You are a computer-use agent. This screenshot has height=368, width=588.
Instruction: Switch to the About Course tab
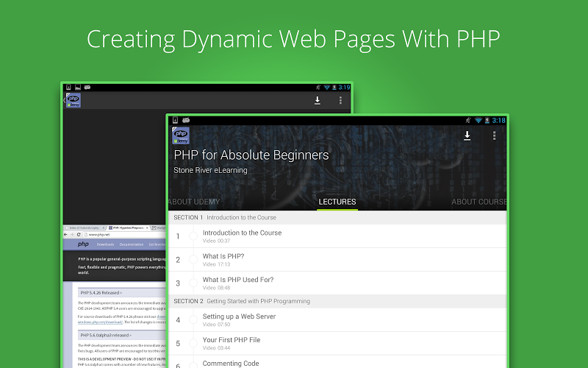(478, 202)
